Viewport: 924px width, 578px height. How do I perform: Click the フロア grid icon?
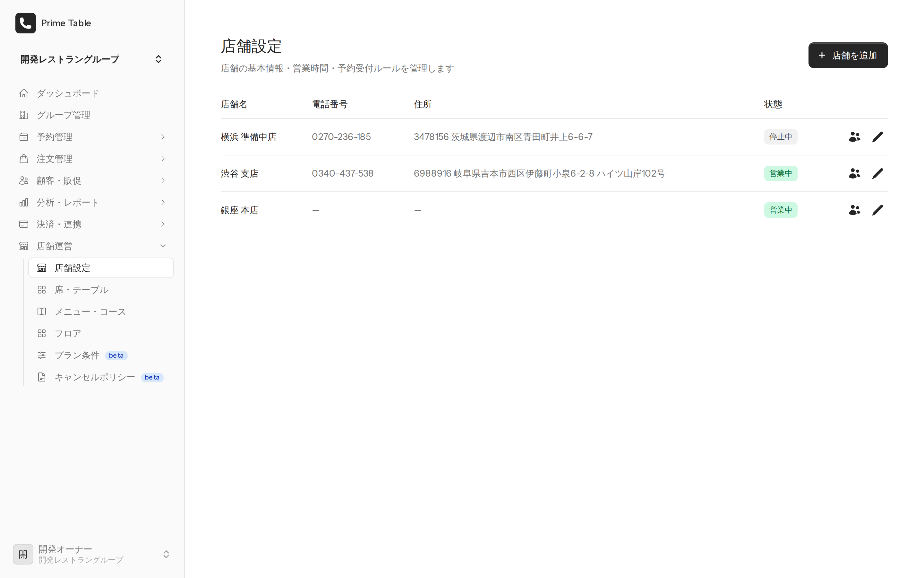point(42,333)
